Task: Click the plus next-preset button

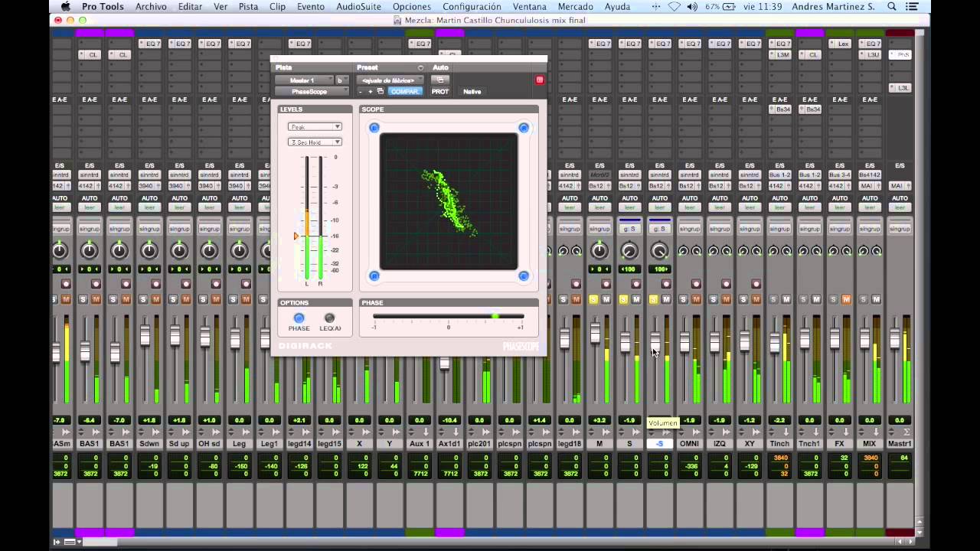Action: coord(371,92)
